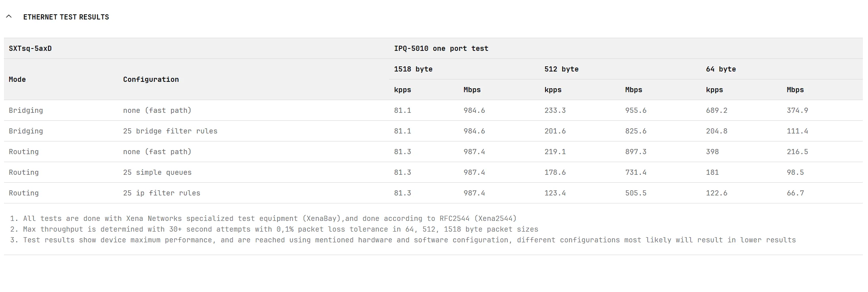Click the Mode column header
The height and width of the screenshot is (292, 868).
click(17, 79)
